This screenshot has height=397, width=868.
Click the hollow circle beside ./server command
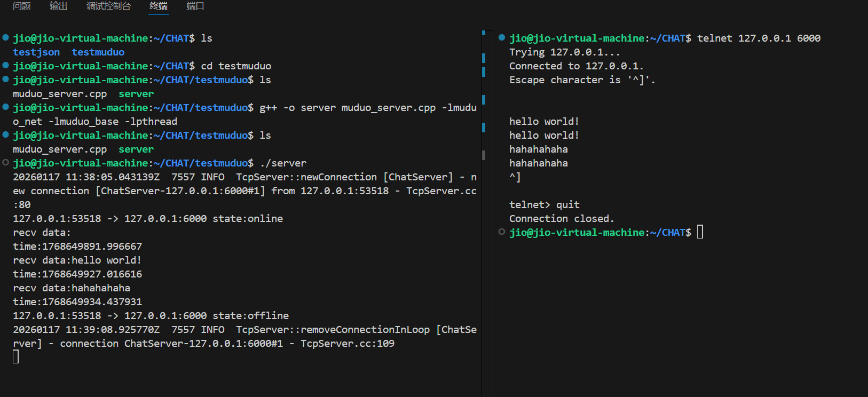point(5,162)
